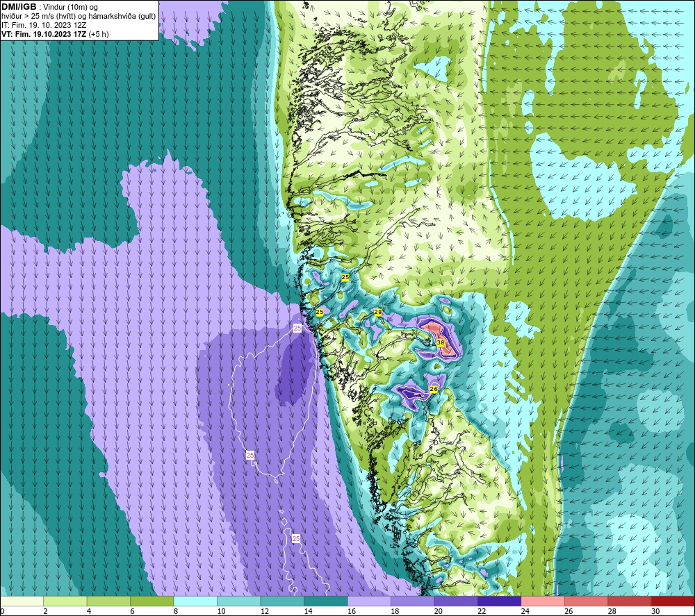Image resolution: width=695 pixels, height=616 pixels.
Task: Click the light lavender 16–18 legend swatch
Action: click(x=369, y=601)
